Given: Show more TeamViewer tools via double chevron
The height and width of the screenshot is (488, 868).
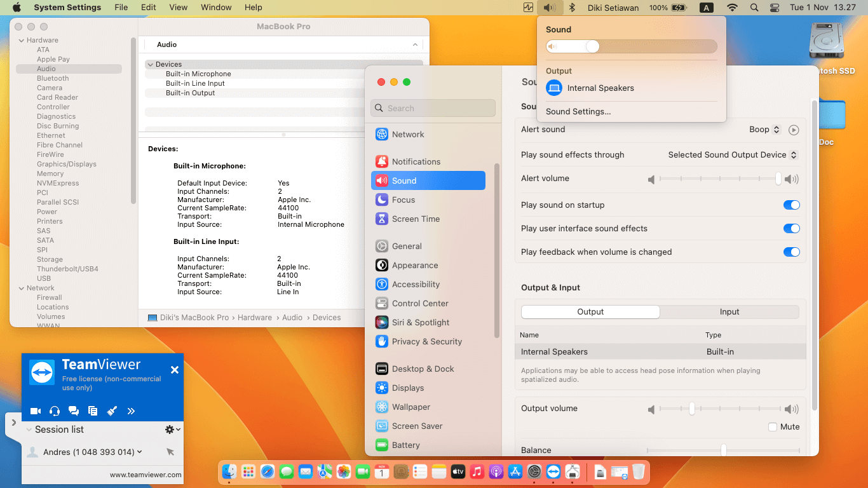Looking at the screenshot, I should (131, 411).
